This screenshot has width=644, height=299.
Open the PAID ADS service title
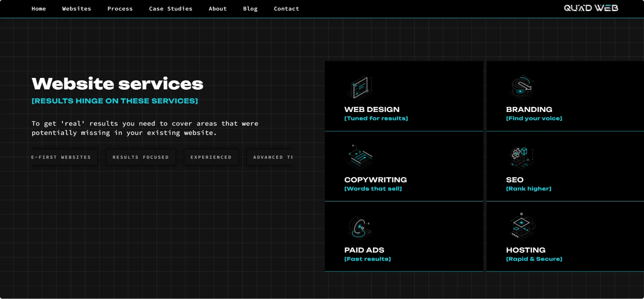tap(364, 250)
